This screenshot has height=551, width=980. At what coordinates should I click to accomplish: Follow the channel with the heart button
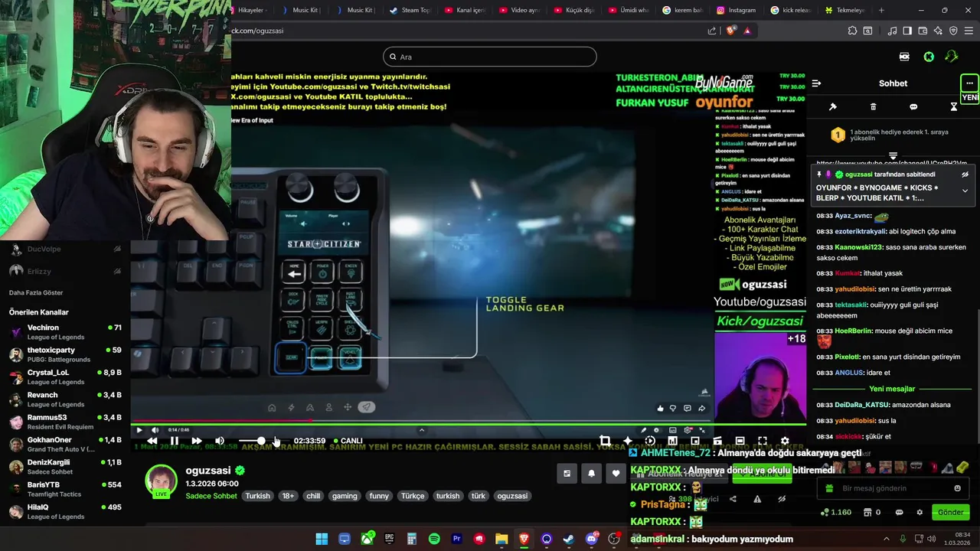pos(616,474)
